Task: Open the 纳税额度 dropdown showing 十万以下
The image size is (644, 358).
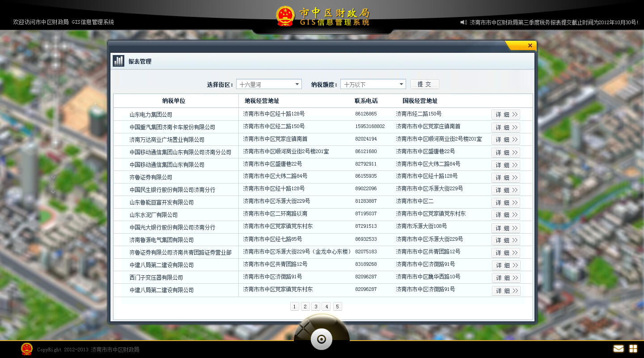Action: coord(373,84)
